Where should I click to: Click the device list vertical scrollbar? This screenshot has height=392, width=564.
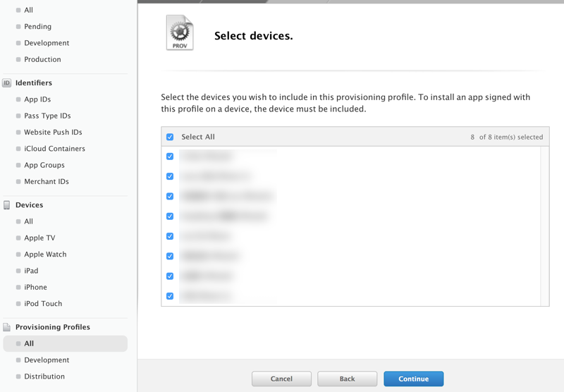pyautogui.click(x=544, y=226)
